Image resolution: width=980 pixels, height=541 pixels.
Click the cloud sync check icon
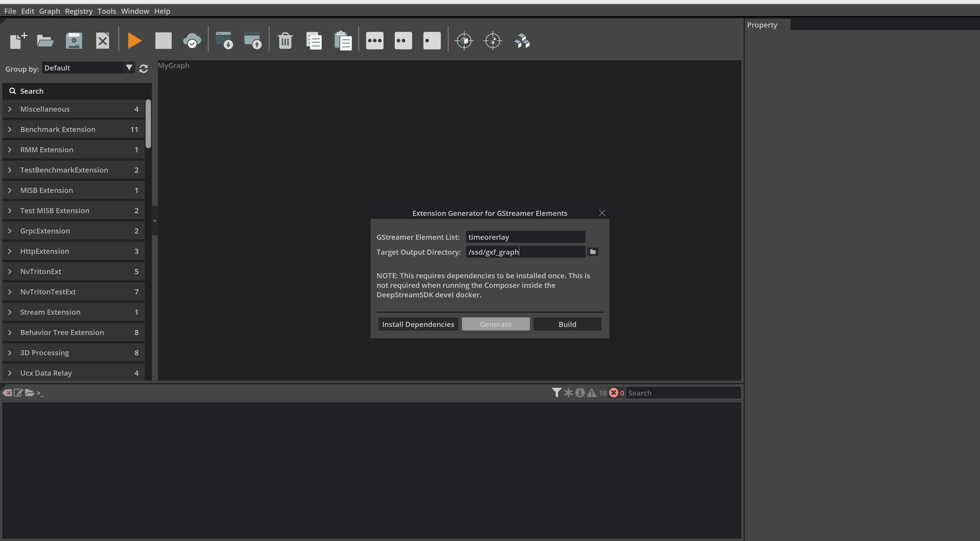tap(192, 41)
